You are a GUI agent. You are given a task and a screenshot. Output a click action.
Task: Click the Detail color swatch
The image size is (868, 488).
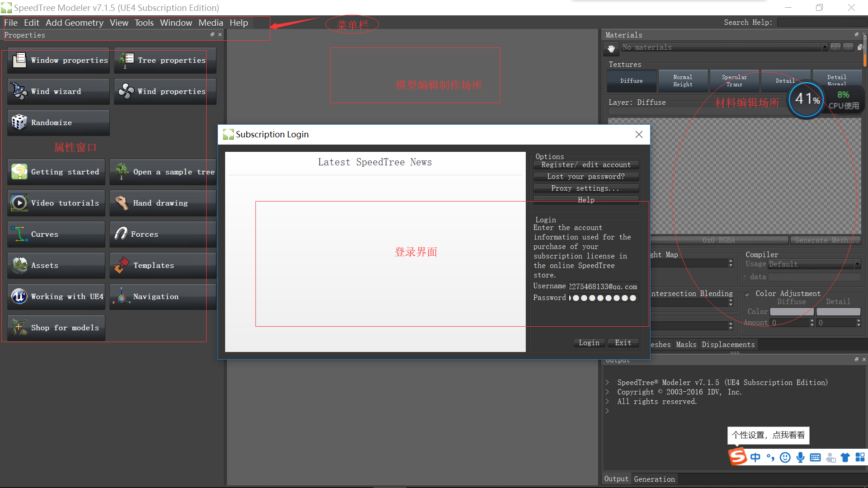(x=838, y=312)
